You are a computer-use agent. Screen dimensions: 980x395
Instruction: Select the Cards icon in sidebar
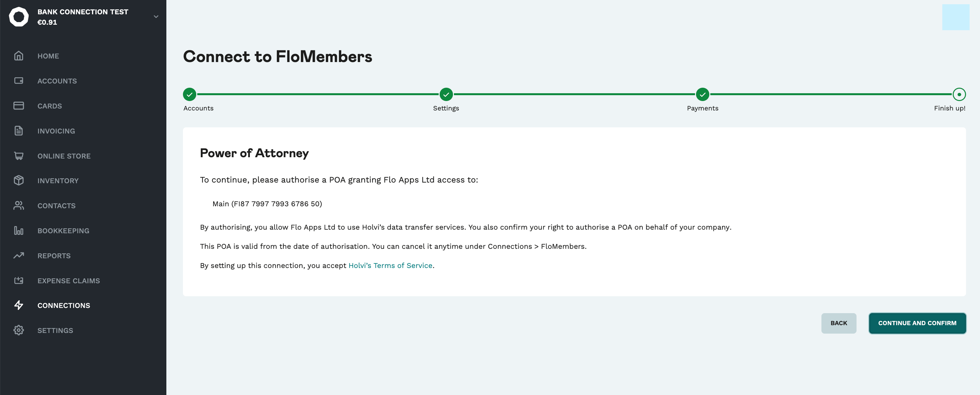point(19,106)
